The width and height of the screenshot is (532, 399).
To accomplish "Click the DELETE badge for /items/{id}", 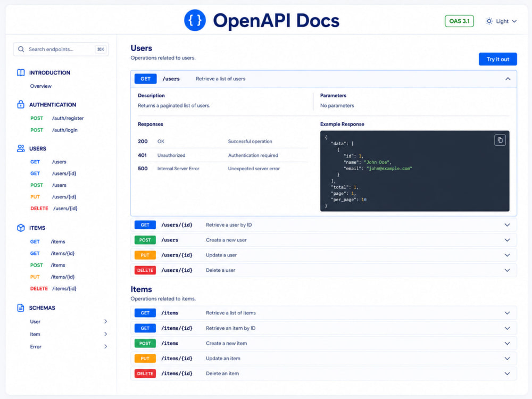I will pyautogui.click(x=145, y=373).
